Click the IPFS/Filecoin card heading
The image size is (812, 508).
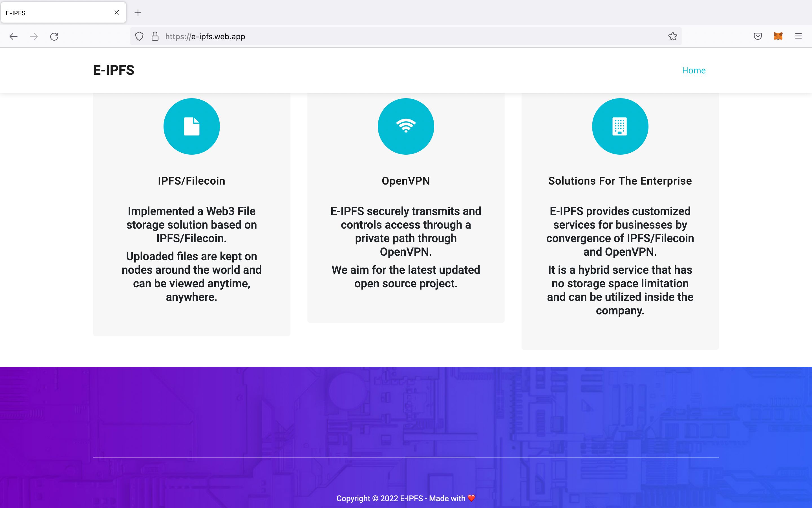(x=192, y=181)
